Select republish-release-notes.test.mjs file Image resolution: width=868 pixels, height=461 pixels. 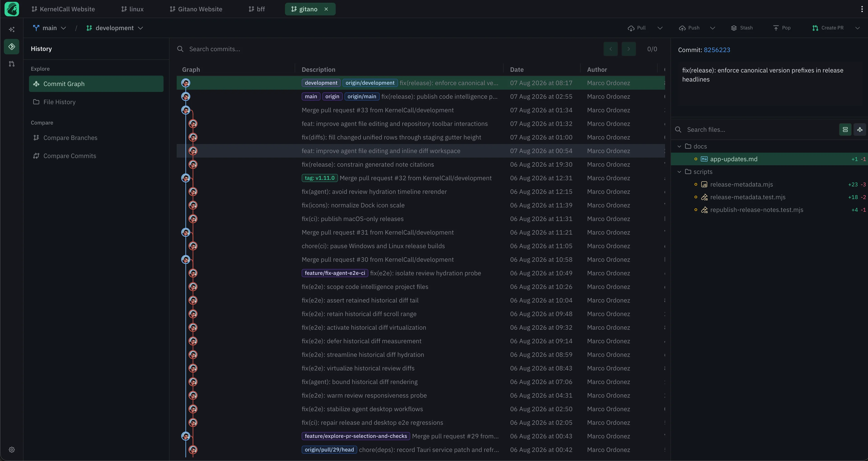(769, 210)
